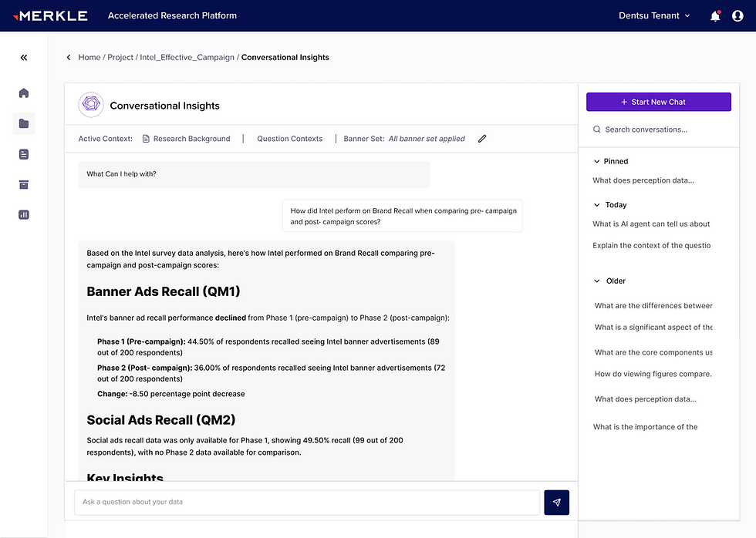Open pinned chat What does perception data
The height and width of the screenshot is (538, 756).
pyautogui.click(x=643, y=180)
